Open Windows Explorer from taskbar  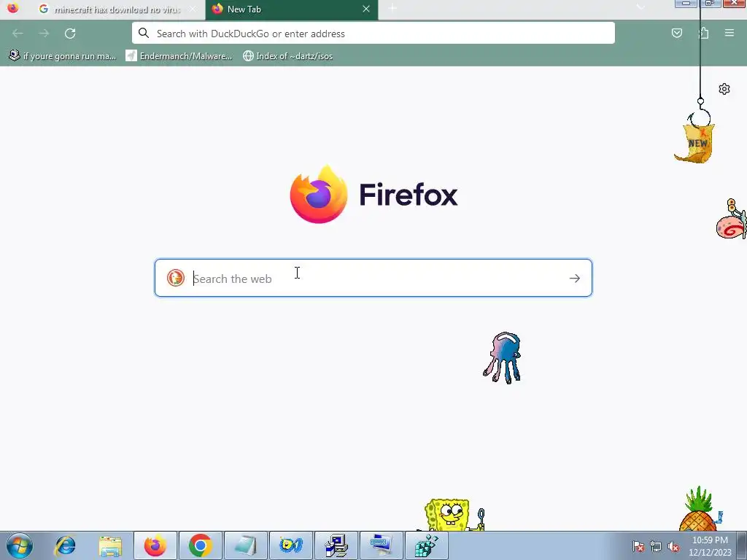[110, 545]
